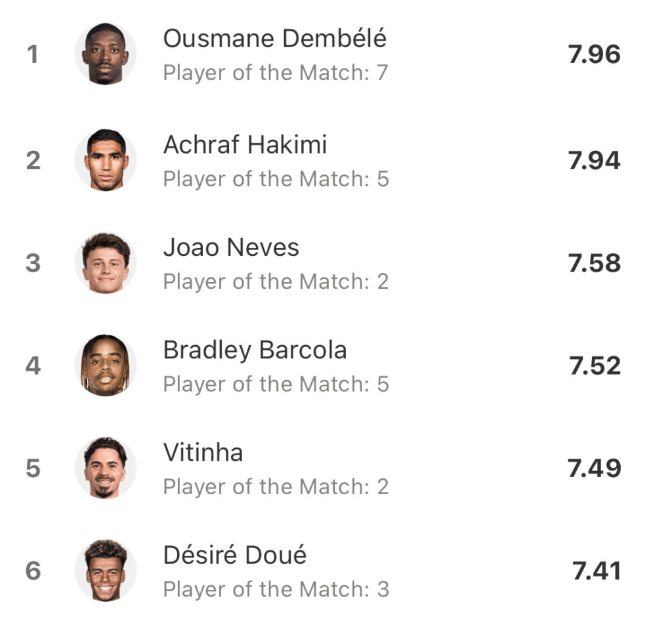This screenshot has width=672, height=626.
Task: Select the Achraf Hakimi name
Action: [x=245, y=144]
